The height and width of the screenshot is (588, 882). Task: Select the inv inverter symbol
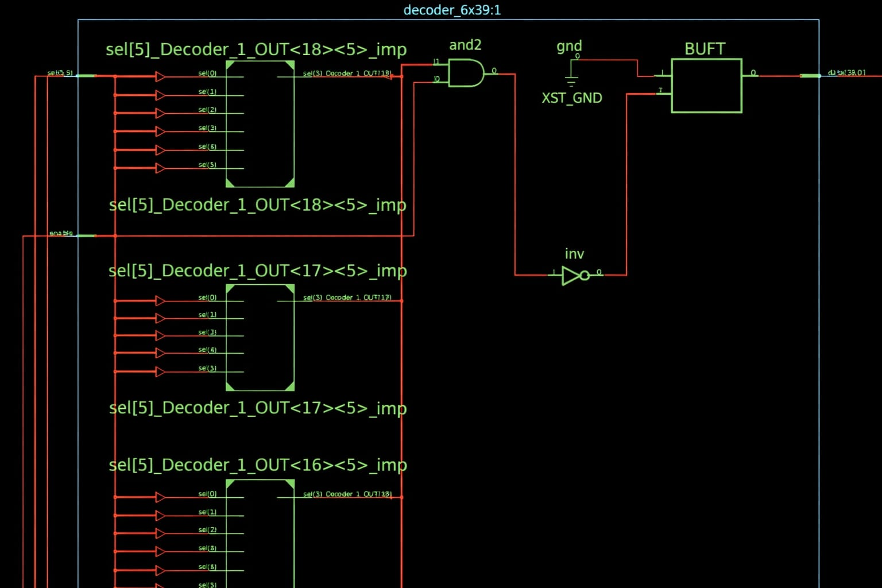(x=574, y=276)
